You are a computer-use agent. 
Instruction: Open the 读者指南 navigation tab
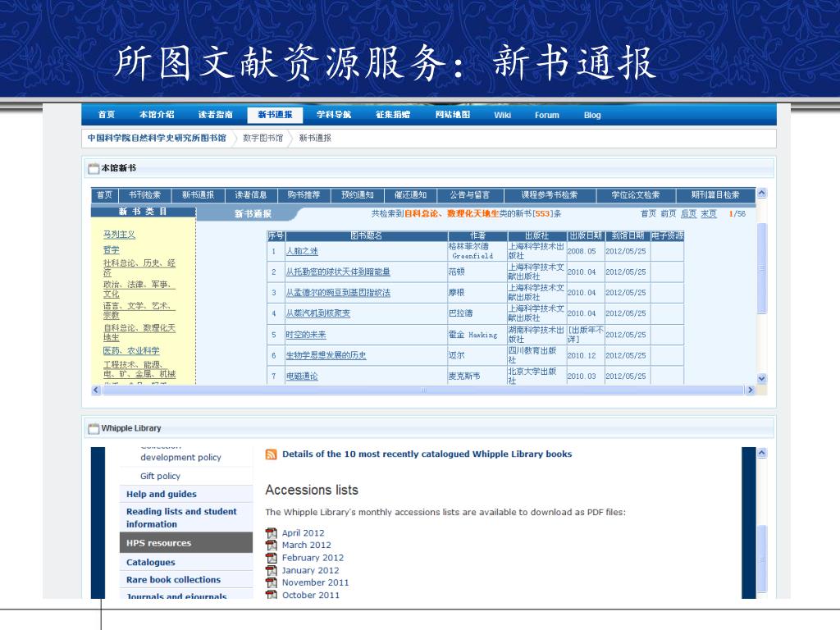(x=216, y=115)
